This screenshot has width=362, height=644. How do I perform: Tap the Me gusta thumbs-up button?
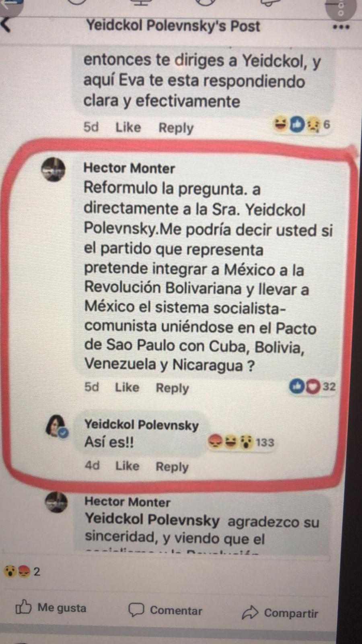coord(51,608)
